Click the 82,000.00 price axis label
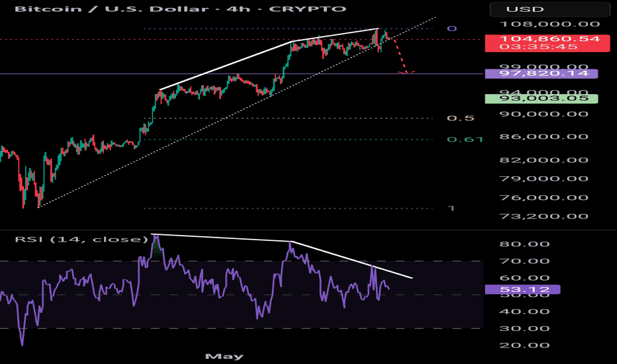Viewport: 617px width, 364px height. point(544,160)
